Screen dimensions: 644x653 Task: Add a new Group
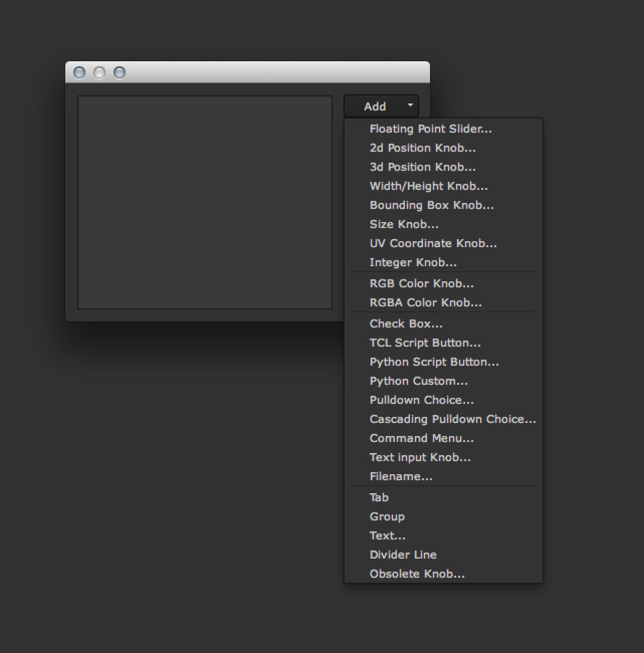(x=443, y=517)
